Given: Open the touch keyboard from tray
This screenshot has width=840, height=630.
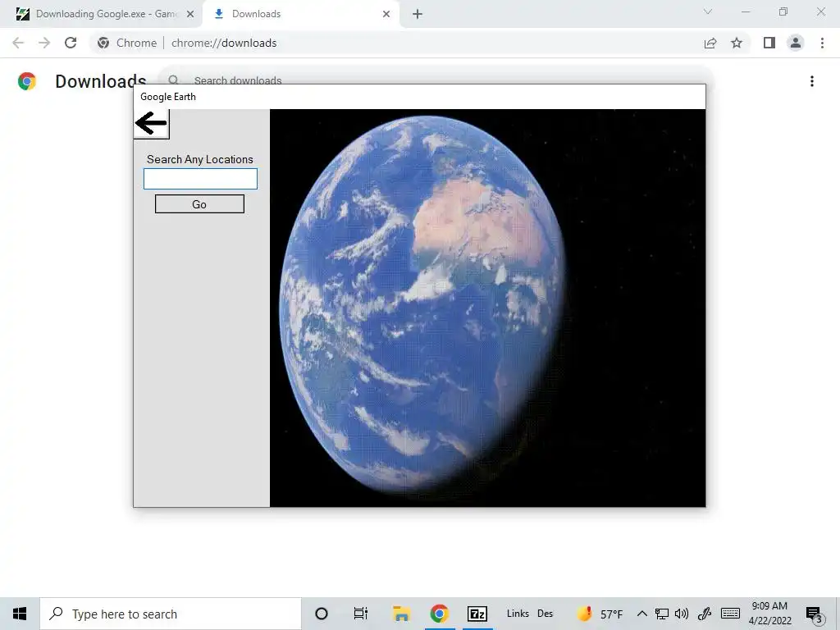Looking at the screenshot, I should click(731, 614).
